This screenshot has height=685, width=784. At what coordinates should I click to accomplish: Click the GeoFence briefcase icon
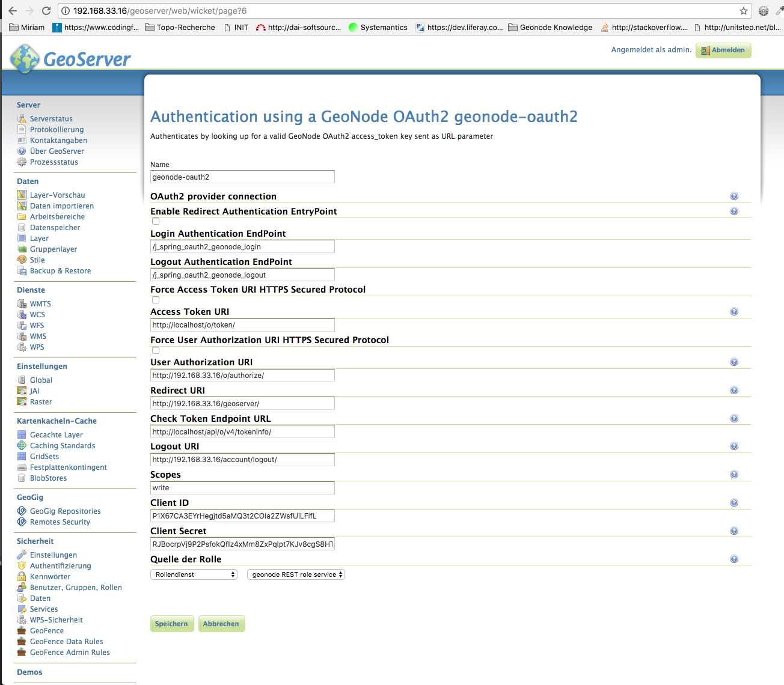pos(22,631)
